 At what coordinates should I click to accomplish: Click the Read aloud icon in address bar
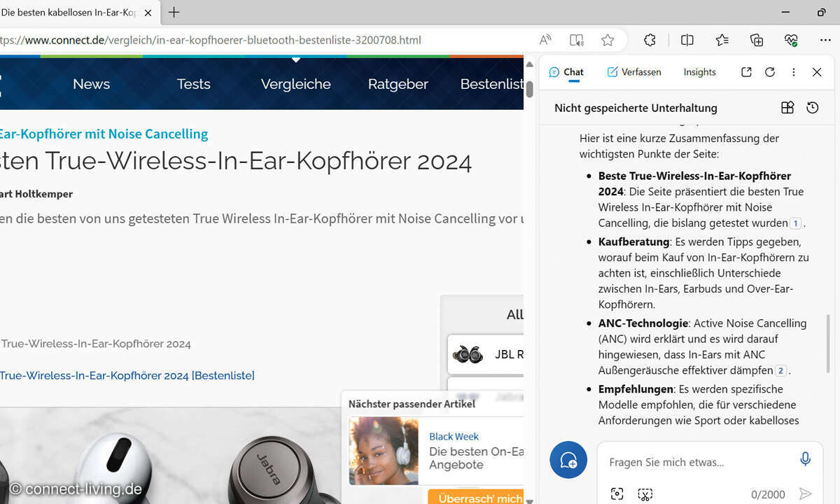545,41
